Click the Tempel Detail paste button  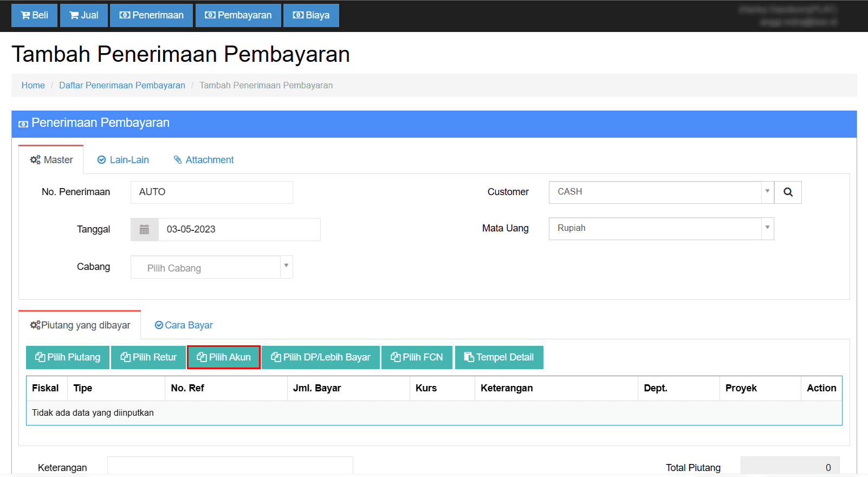click(499, 357)
